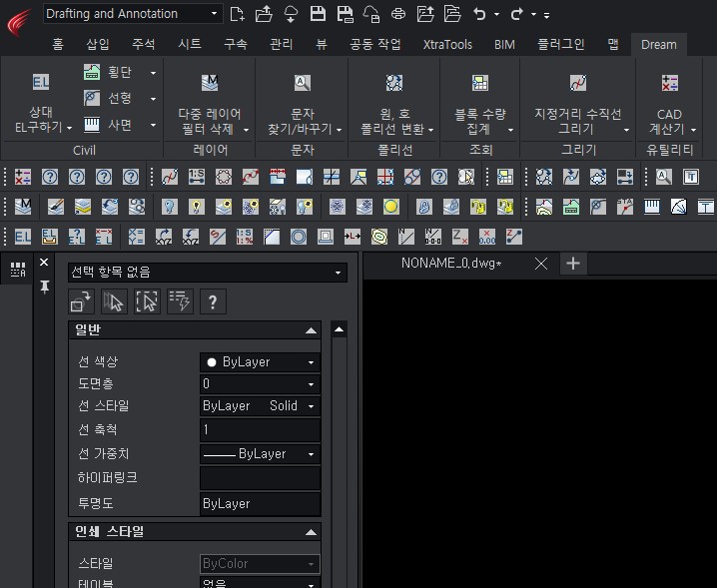Click the 문자 찾기/바꾸기 button
This screenshot has height=588, width=717.
coord(303,102)
